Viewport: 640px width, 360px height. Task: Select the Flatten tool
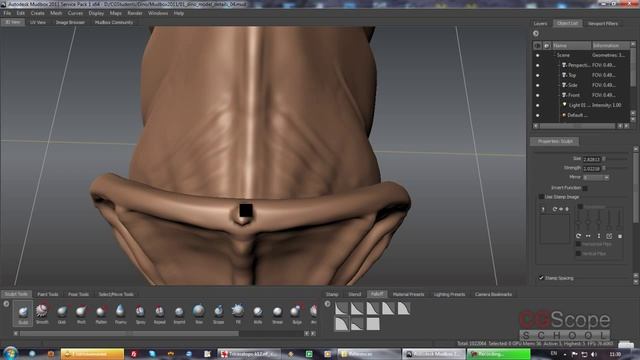(101, 313)
